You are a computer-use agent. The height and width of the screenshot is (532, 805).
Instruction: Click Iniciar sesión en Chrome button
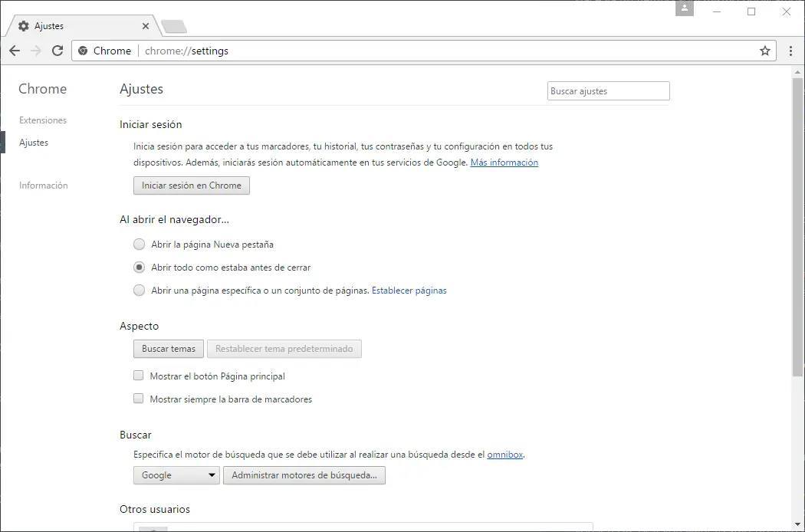click(192, 186)
